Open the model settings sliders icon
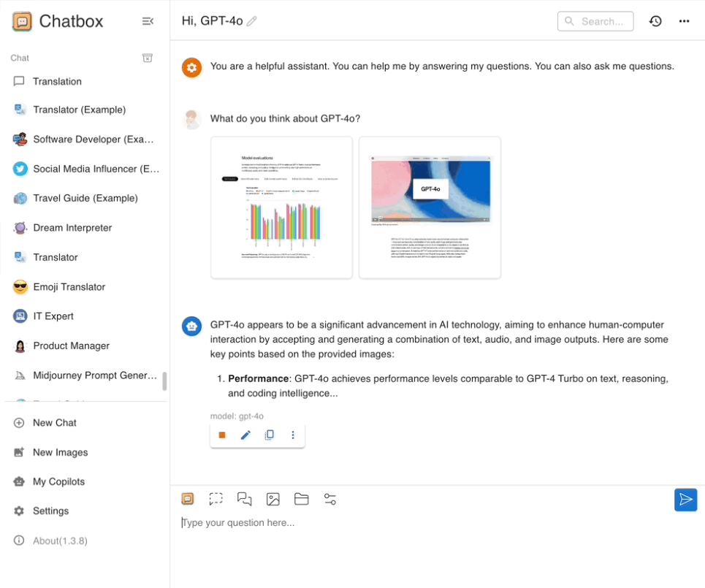This screenshot has height=588, width=705. 330,500
